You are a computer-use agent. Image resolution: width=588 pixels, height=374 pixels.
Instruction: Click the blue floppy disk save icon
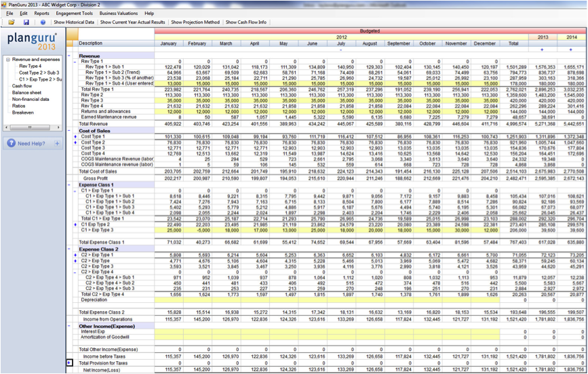pyautogui.click(x=26, y=22)
